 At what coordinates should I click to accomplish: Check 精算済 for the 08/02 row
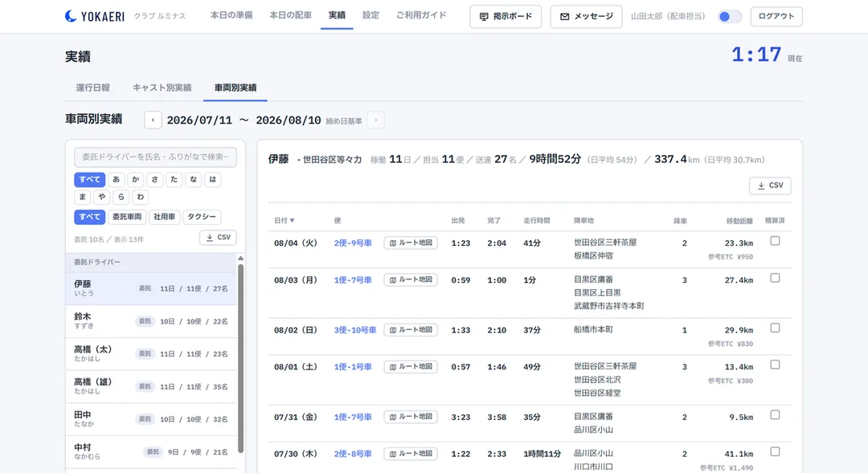point(775,328)
